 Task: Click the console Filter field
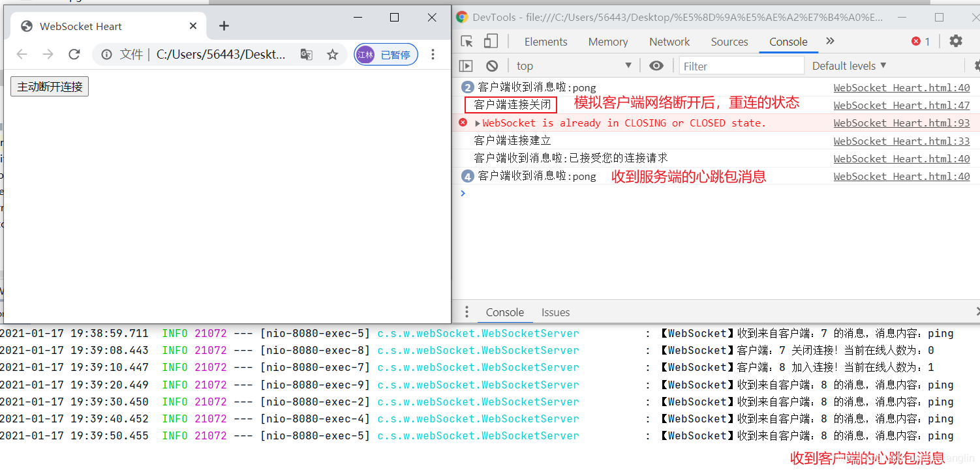click(x=742, y=66)
